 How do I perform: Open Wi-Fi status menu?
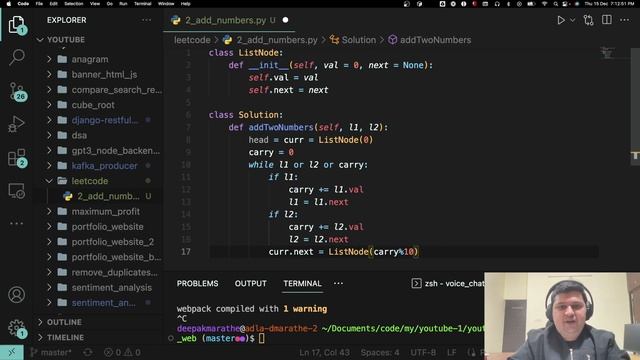[544, 4]
